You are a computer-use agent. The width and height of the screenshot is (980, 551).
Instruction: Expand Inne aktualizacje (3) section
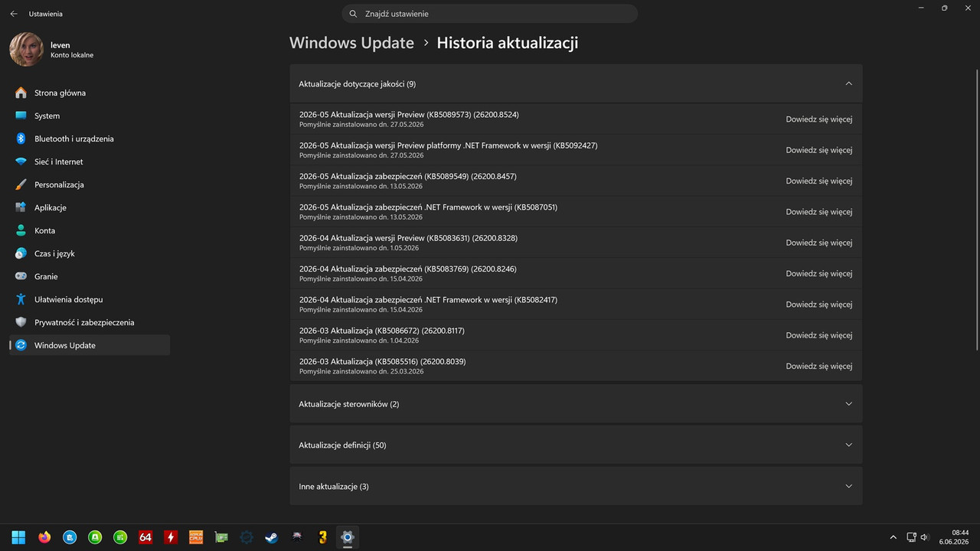(576, 486)
